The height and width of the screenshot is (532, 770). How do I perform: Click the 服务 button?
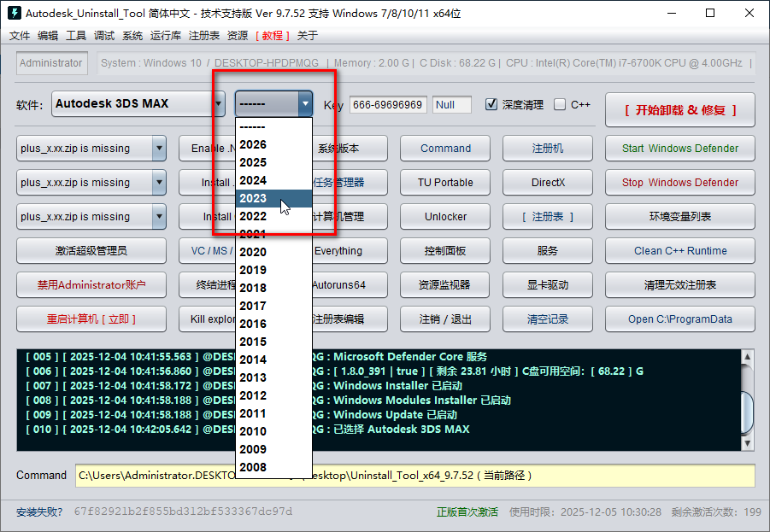(548, 251)
